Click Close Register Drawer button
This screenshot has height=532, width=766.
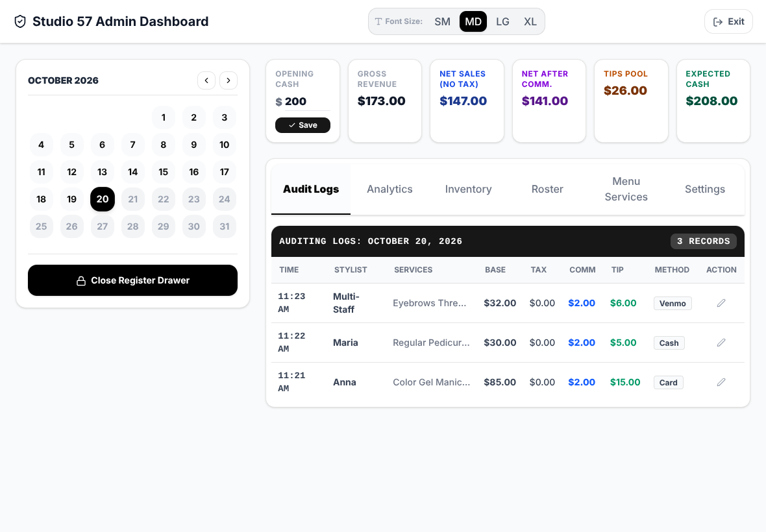point(133,281)
